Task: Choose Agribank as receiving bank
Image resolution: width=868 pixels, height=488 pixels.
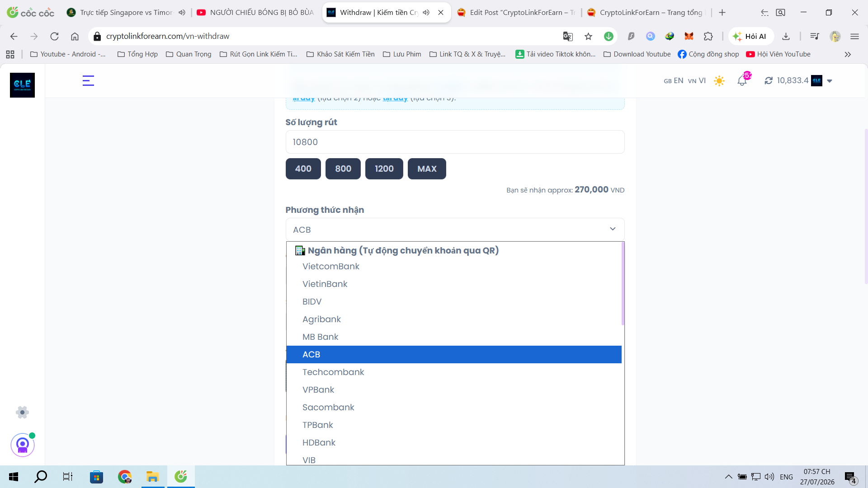Action: click(454, 319)
